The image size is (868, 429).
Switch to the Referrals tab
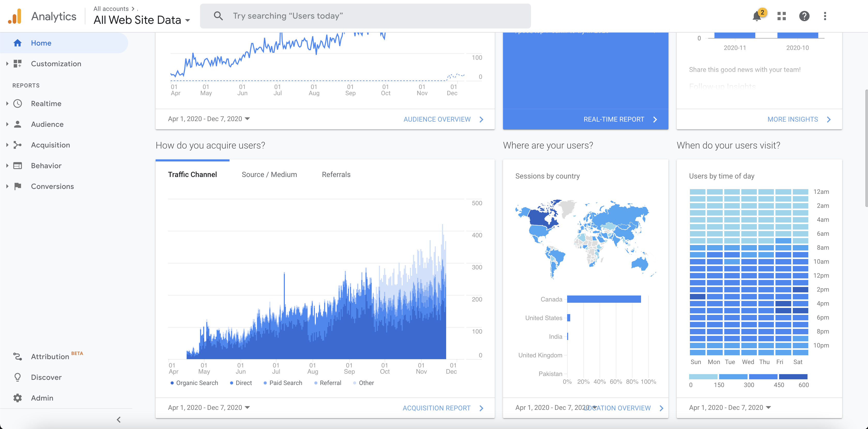336,174
